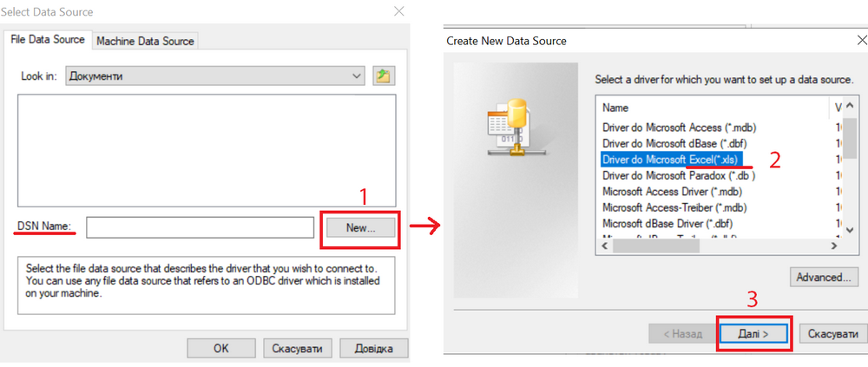Click the Далі > next button
This screenshot has height=367, width=868.
753,333
